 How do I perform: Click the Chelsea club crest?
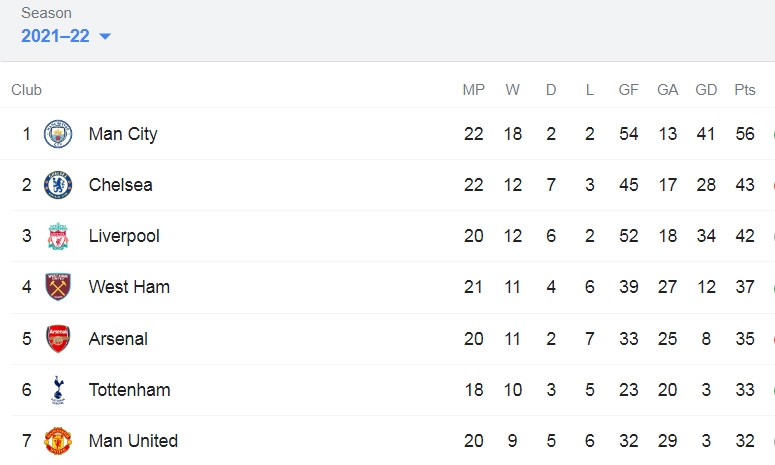[x=58, y=185]
